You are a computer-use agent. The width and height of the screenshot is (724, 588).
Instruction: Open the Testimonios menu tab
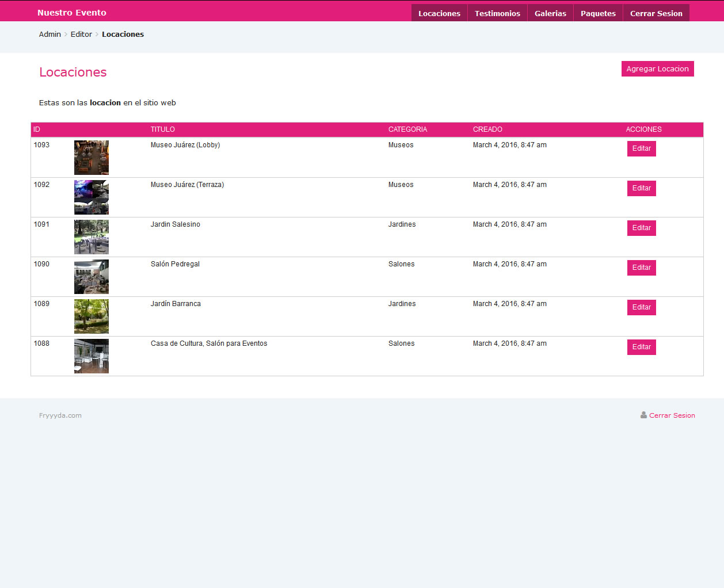pyautogui.click(x=497, y=13)
